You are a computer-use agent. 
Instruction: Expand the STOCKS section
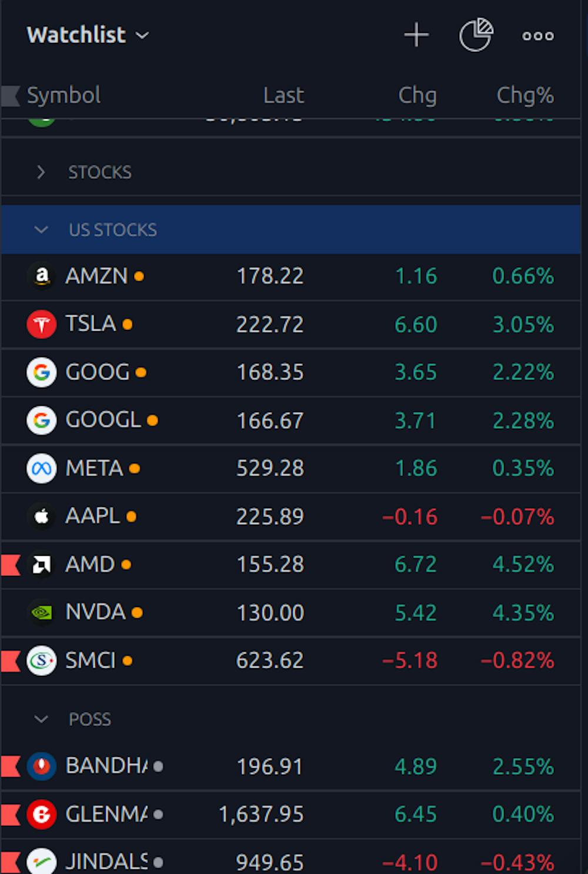coord(41,172)
